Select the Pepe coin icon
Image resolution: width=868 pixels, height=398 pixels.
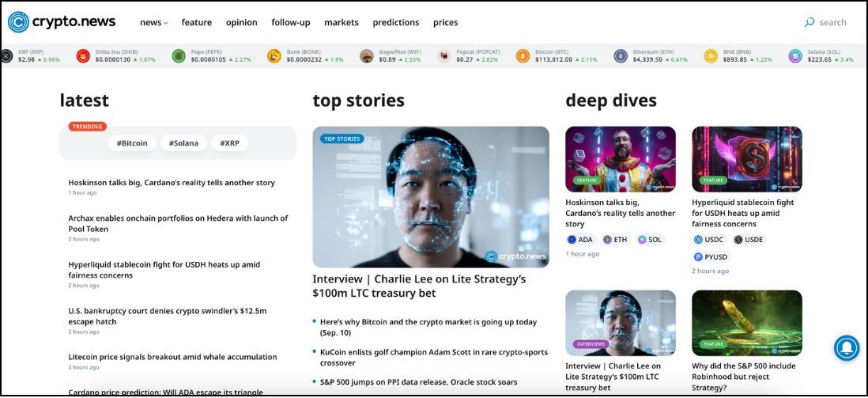pos(179,56)
